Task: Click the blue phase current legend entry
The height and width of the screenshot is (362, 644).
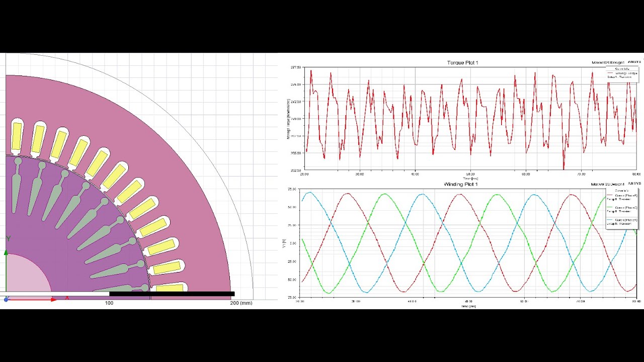Action: [x=622, y=222]
